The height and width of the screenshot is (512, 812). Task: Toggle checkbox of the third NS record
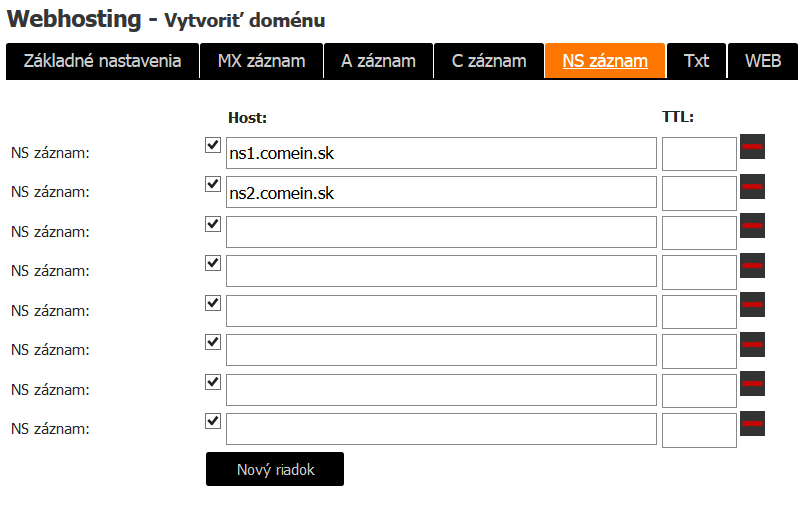pyautogui.click(x=213, y=224)
